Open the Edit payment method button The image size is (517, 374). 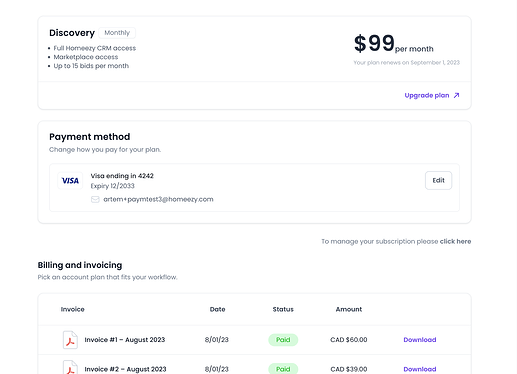[438, 180]
